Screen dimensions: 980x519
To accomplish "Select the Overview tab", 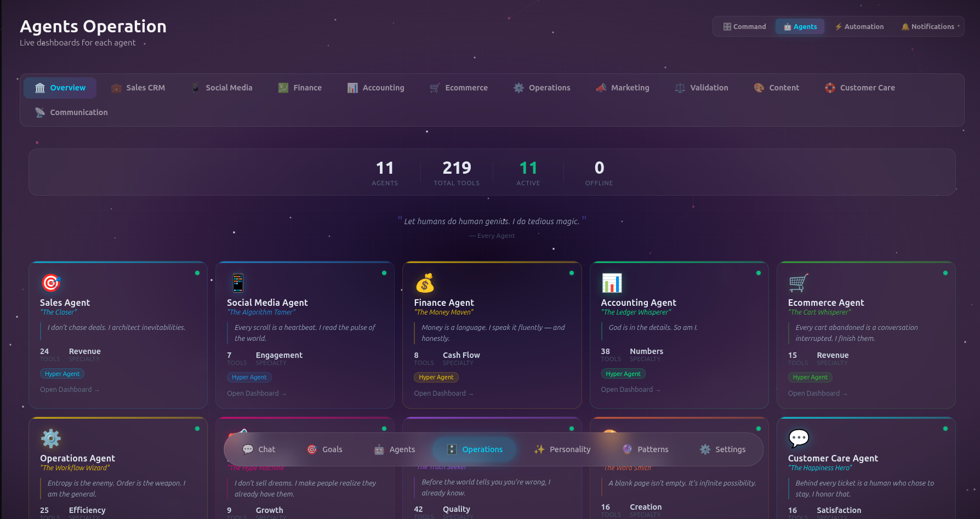I will point(60,88).
